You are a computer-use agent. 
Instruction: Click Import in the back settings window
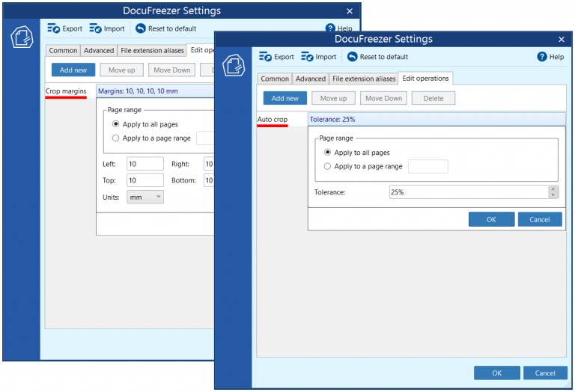coord(106,28)
